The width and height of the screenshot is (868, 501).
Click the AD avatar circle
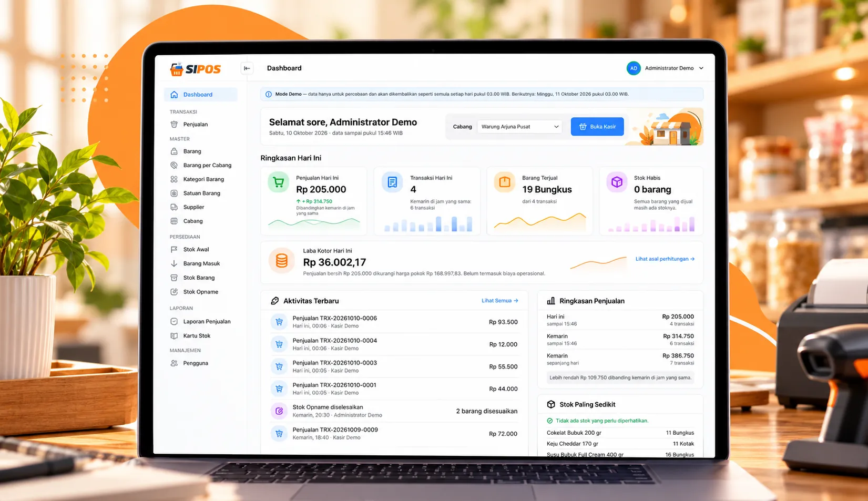point(634,68)
